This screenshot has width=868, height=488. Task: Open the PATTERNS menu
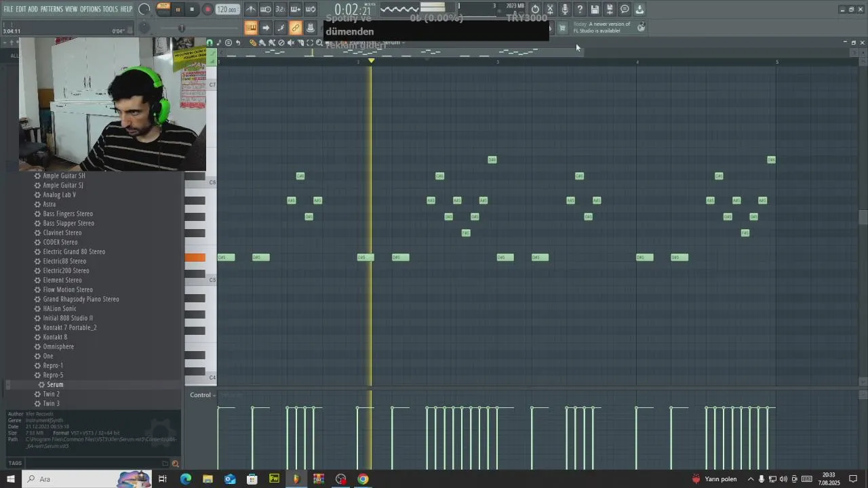pos(52,9)
